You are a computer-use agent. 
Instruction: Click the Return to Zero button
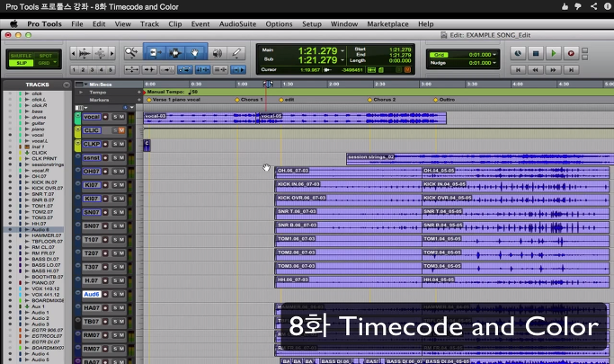coord(518,70)
